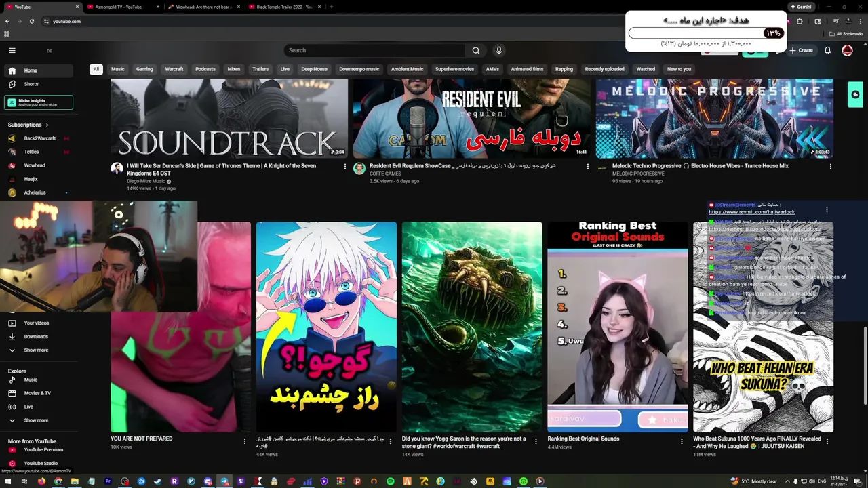Select the Music filter chip
868x488 pixels.
pyautogui.click(x=118, y=69)
